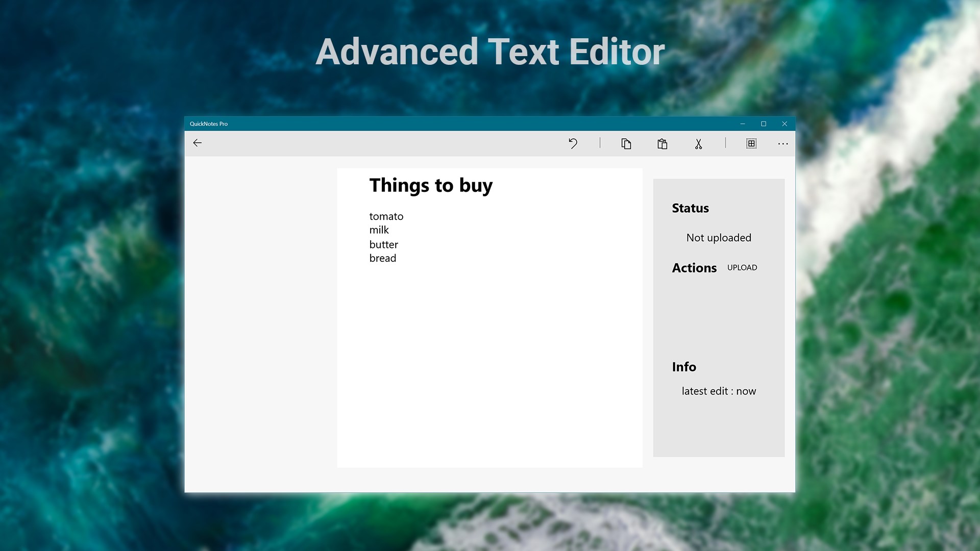The height and width of the screenshot is (551, 980).
Task: Click the Paste clipboard icon
Action: tap(662, 144)
